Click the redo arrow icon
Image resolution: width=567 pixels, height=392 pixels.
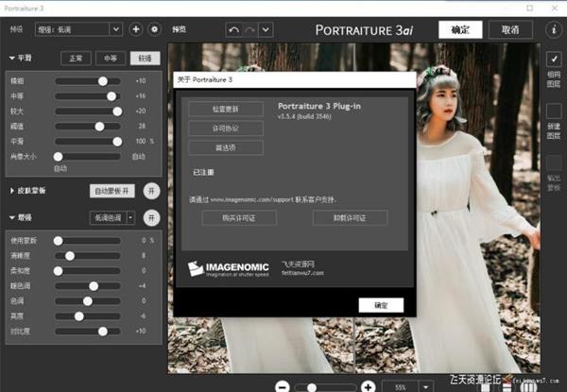[x=249, y=30]
